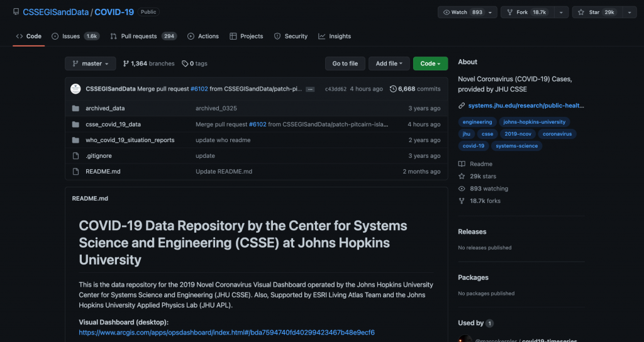This screenshot has height=342, width=644.
Task: Click the Go to file button
Action: click(345, 63)
